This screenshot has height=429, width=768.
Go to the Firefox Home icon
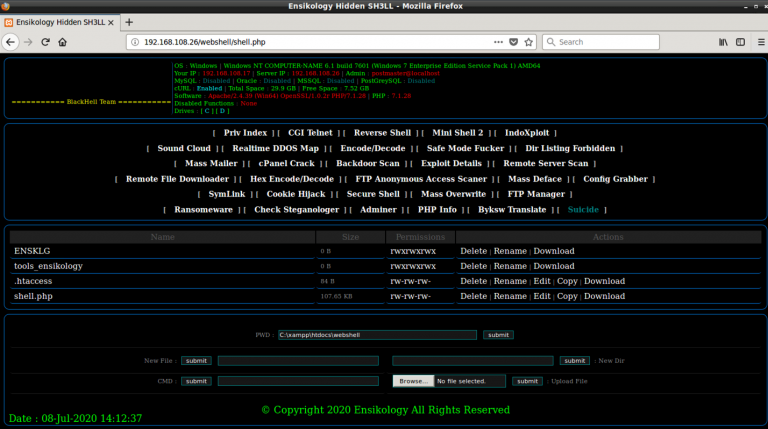[63, 42]
